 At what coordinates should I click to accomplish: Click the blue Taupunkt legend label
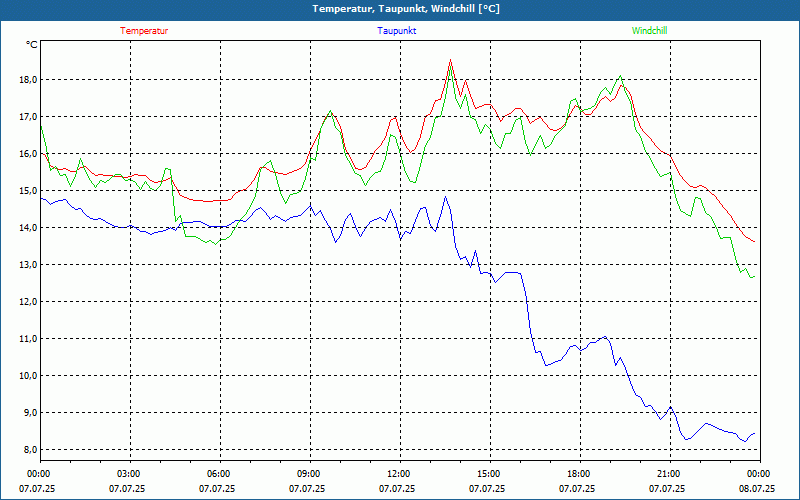[x=396, y=31]
